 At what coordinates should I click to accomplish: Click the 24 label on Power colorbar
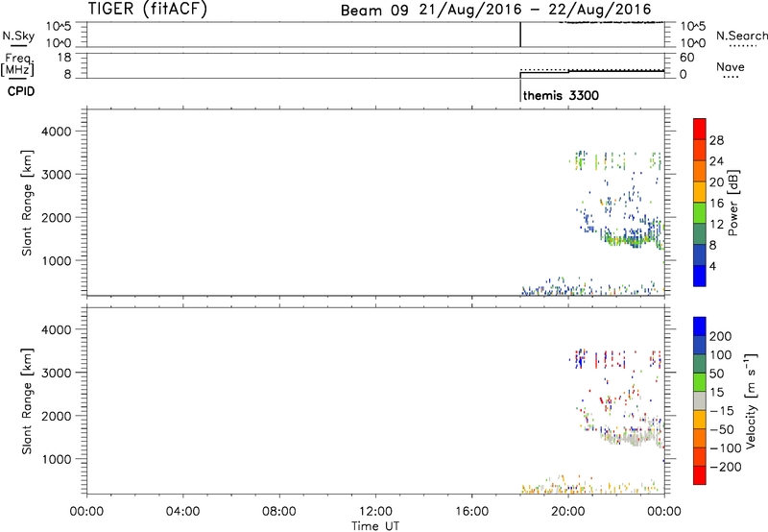coord(716,161)
